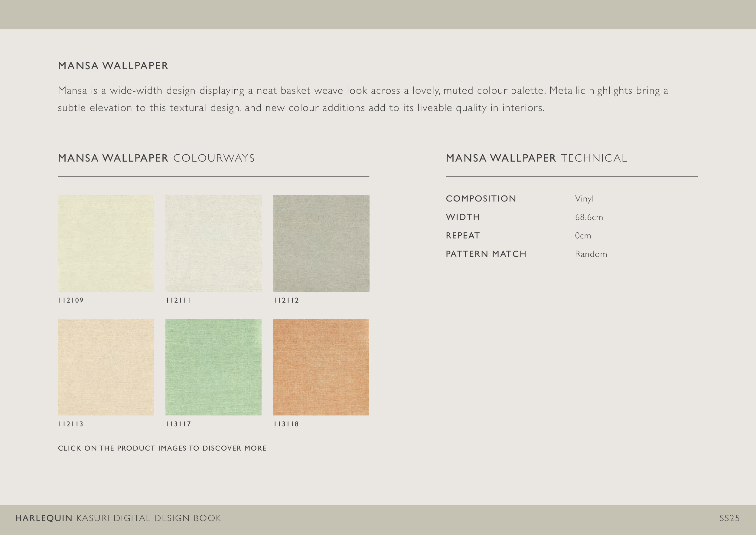Click the product code label 113117
Screen dimensions: 756x535
point(178,424)
